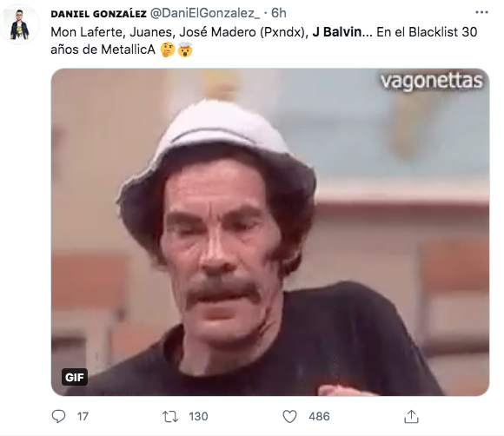This screenshot has width=504, height=436.
Task: Click the "años de MetallicA" text line
Action: (103, 50)
